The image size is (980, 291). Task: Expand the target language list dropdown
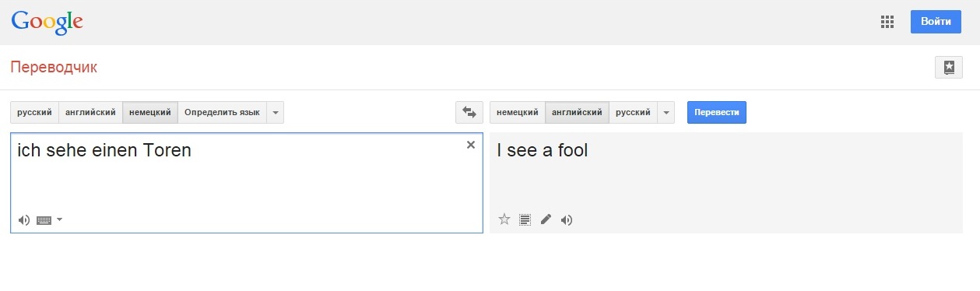666,112
